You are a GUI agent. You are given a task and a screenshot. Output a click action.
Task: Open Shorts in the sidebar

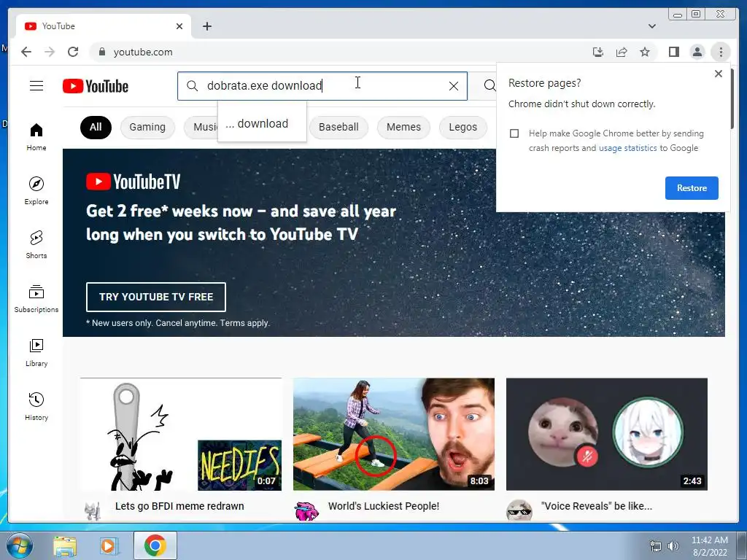[36, 245]
